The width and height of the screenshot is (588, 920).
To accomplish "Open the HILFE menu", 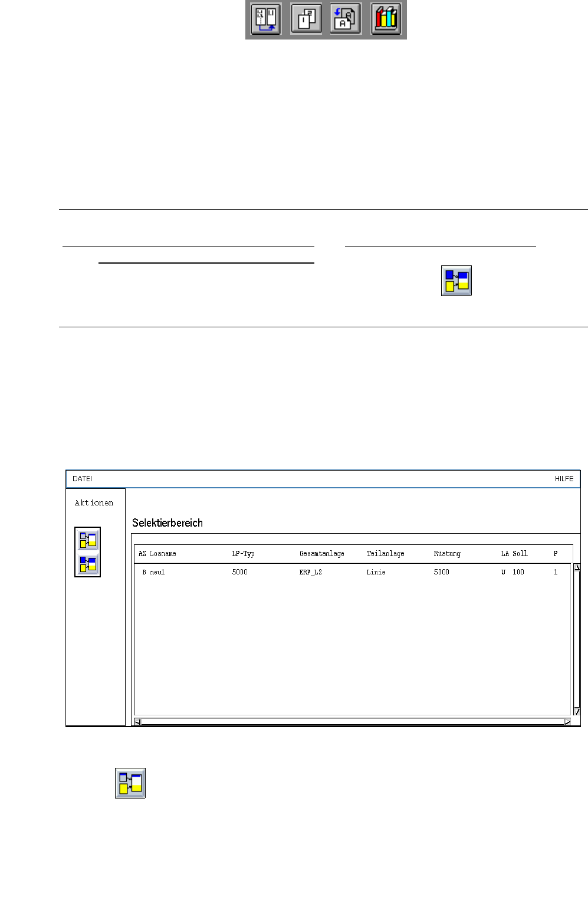I will tap(564, 479).
